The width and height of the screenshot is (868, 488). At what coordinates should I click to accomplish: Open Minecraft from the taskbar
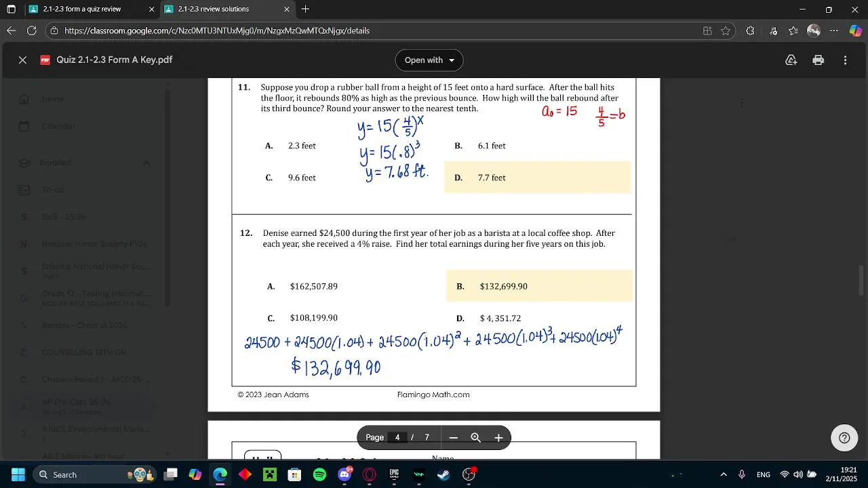click(270, 474)
